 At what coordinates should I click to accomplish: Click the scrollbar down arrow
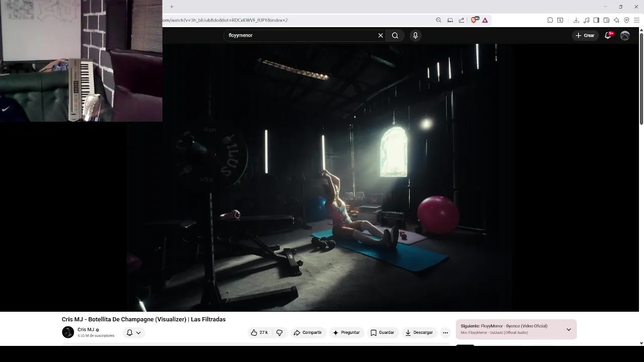[641, 343]
